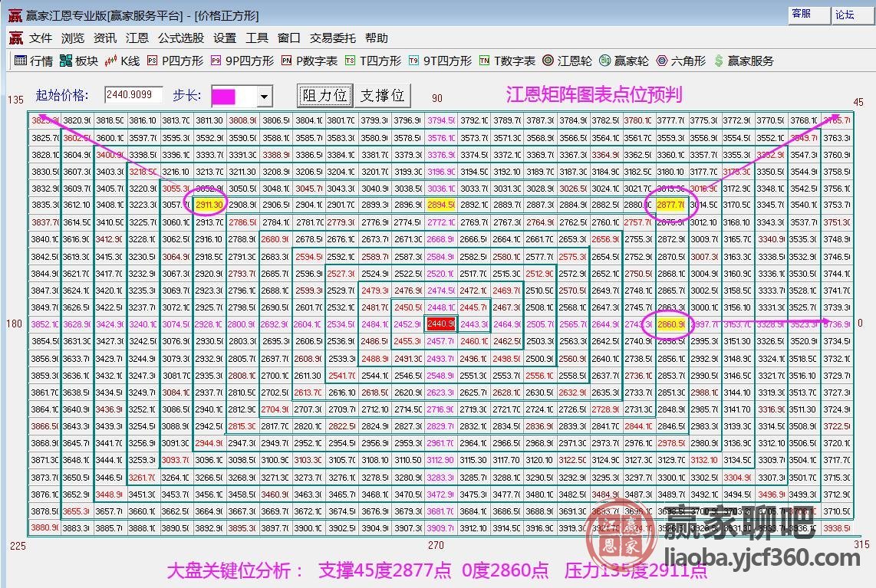Click the 论坛 forum button
The height and width of the screenshot is (588, 876).
coord(853,15)
